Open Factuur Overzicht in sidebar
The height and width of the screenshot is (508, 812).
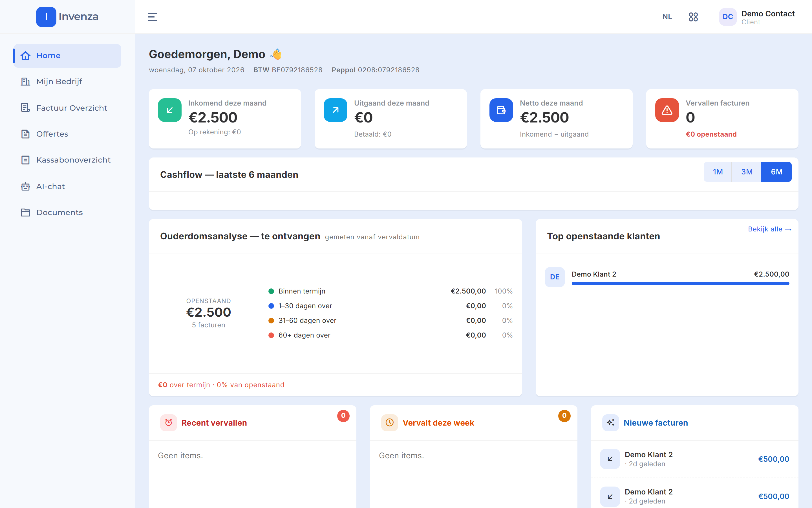click(x=67, y=108)
